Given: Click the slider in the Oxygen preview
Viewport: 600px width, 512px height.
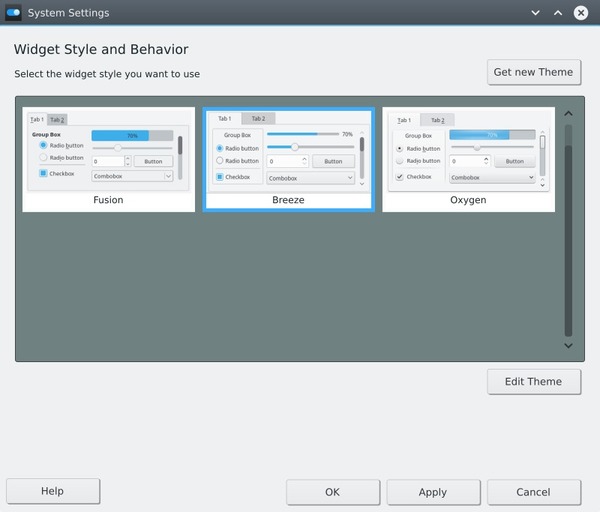Looking at the screenshot, I should click(477, 147).
